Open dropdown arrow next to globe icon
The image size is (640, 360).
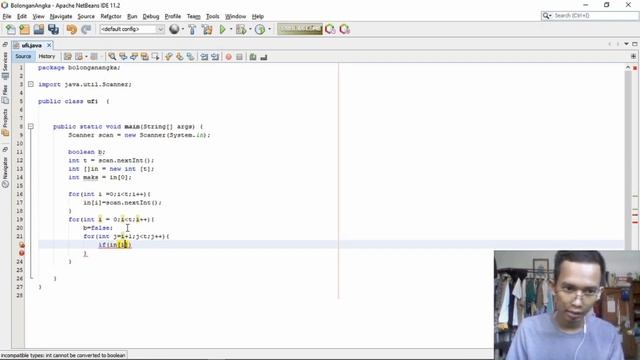point(182,29)
